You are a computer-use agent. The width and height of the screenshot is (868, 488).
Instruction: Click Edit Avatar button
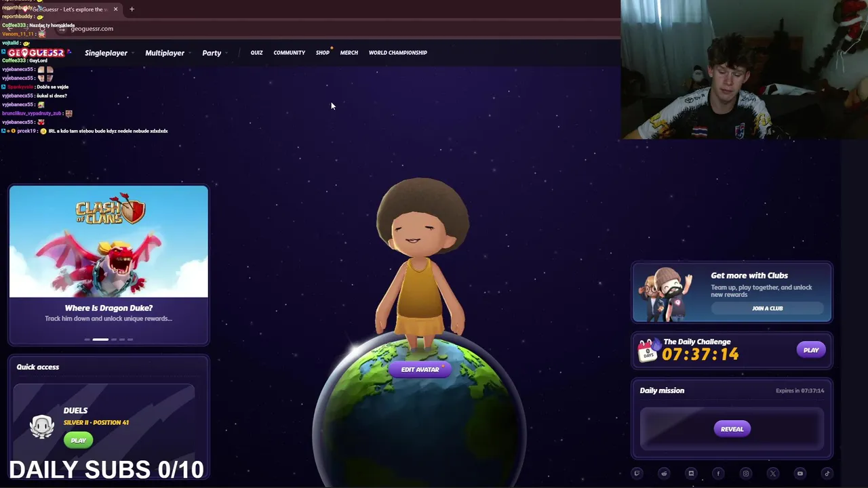pyautogui.click(x=420, y=369)
